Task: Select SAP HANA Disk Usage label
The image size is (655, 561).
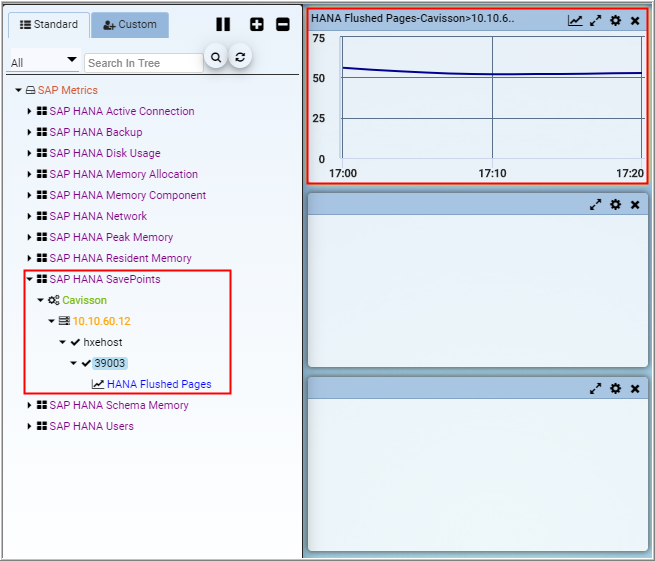Action: (105, 153)
